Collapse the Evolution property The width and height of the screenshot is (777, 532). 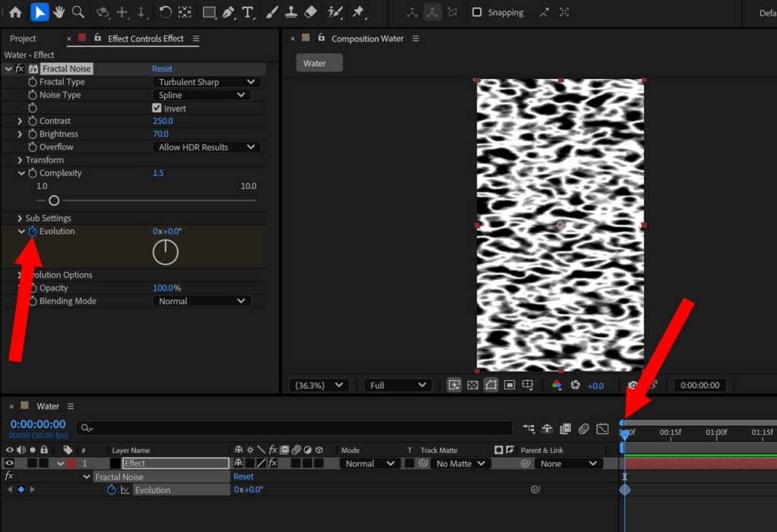(21, 231)
